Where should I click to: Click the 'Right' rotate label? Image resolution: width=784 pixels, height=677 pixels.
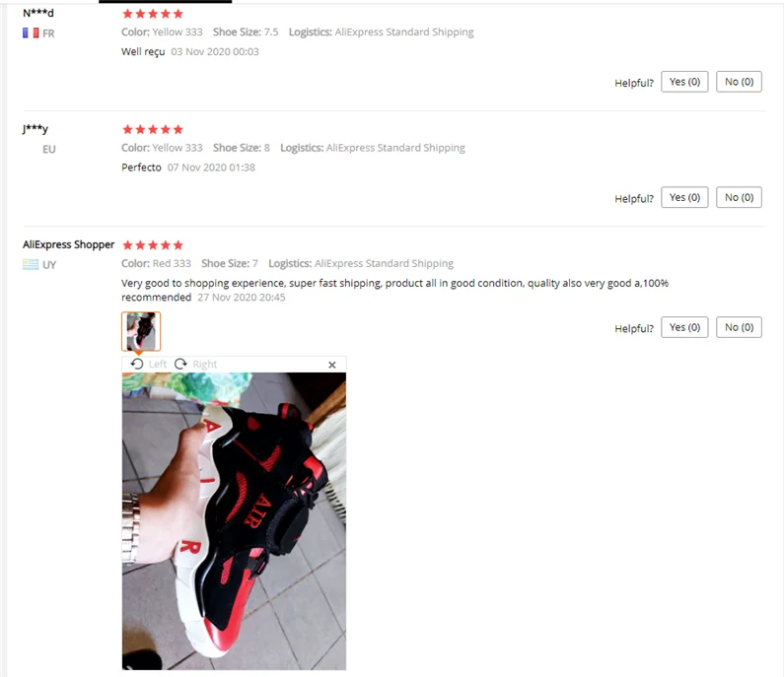coord(204,365)
